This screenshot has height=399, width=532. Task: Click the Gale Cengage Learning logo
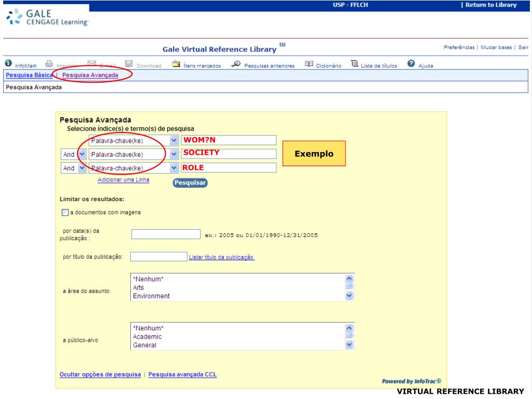[47, 17]
